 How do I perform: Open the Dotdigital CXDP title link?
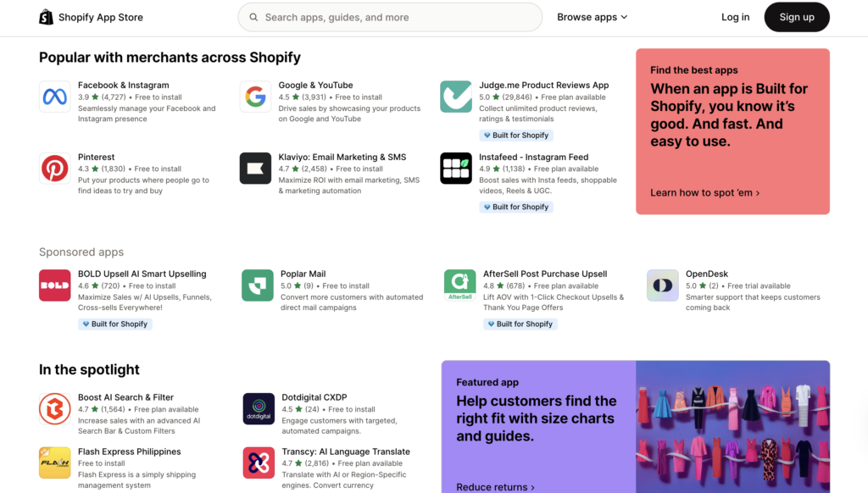(314, 397)
